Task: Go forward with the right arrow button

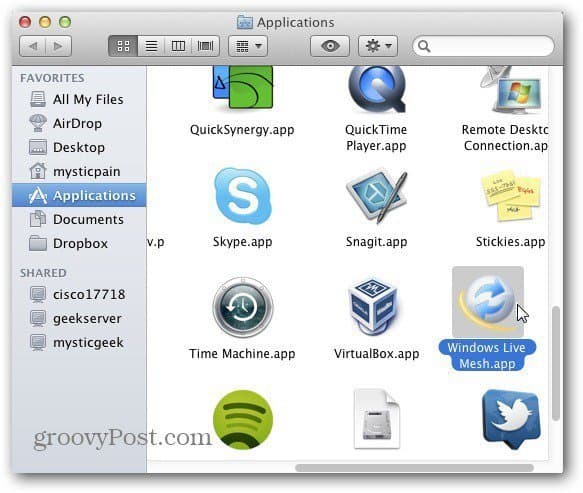Action: pyautogui.click(x=58, y=46)
